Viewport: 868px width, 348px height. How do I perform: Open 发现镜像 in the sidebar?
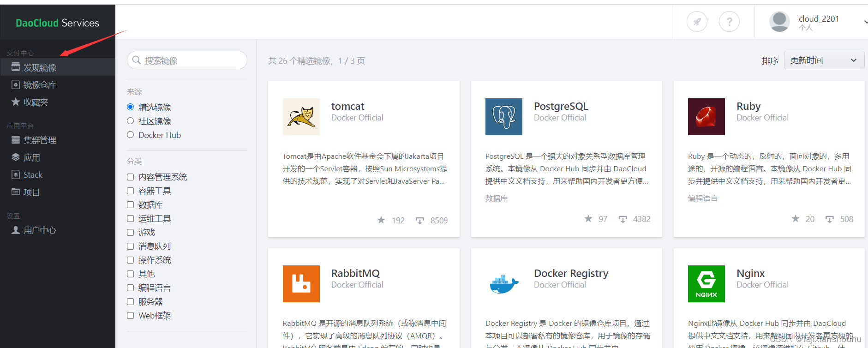[58, 67]
